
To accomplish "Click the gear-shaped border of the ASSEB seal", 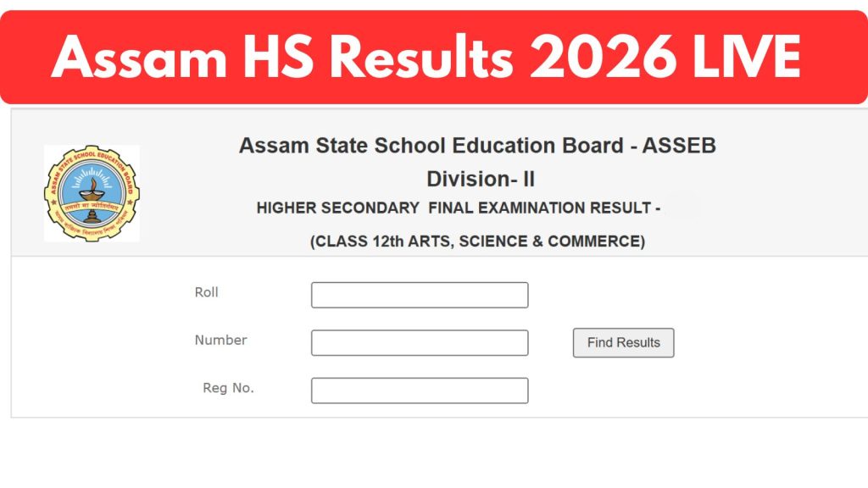I will [x=92, y=147].
